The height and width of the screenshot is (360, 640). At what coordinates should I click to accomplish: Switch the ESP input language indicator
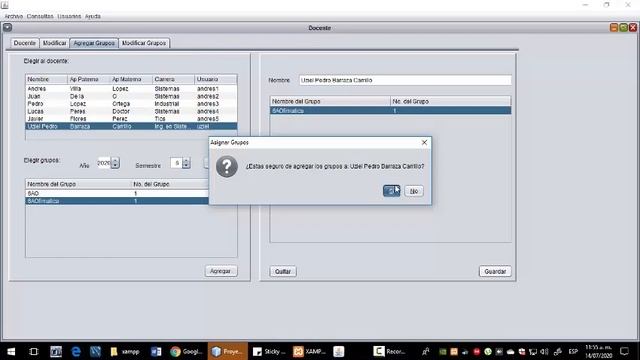pyautogui.click(x=573, y=351)
